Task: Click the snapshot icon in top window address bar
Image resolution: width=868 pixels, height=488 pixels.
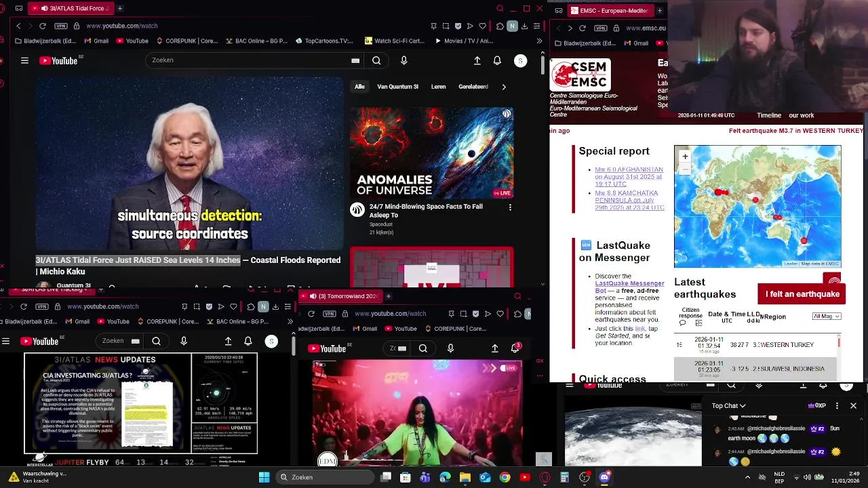Action: click(446, 26)
